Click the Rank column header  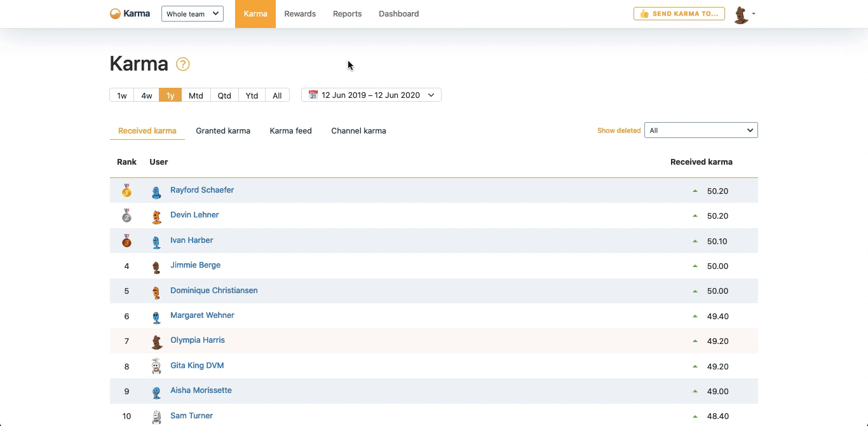point(126,162)
